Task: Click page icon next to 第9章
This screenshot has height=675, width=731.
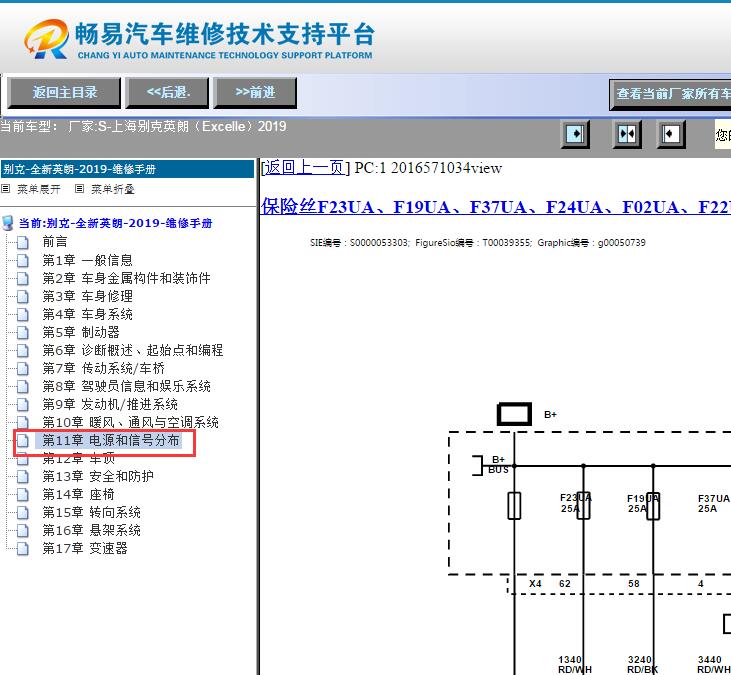Action: coord(23,405)
